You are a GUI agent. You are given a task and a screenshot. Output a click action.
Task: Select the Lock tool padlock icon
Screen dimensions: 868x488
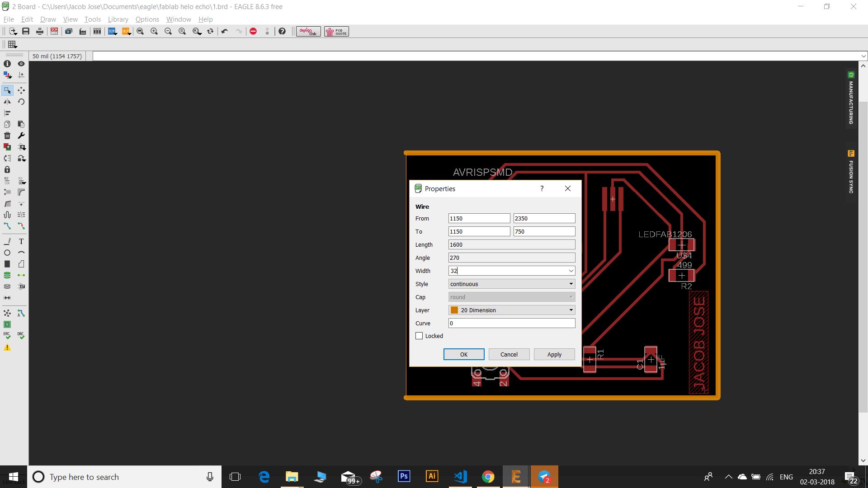pyautogui.click(x=7, y=169)
